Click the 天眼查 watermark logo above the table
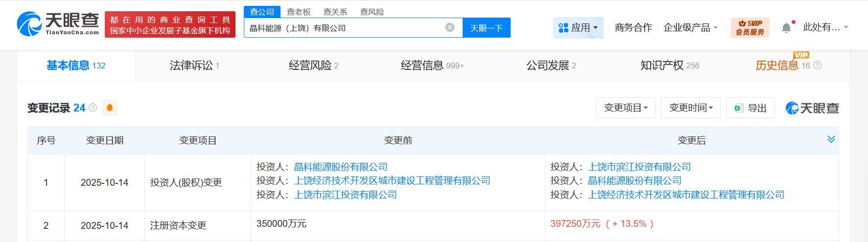This screenshot has width=868, height=242. [x=812, y=108]
